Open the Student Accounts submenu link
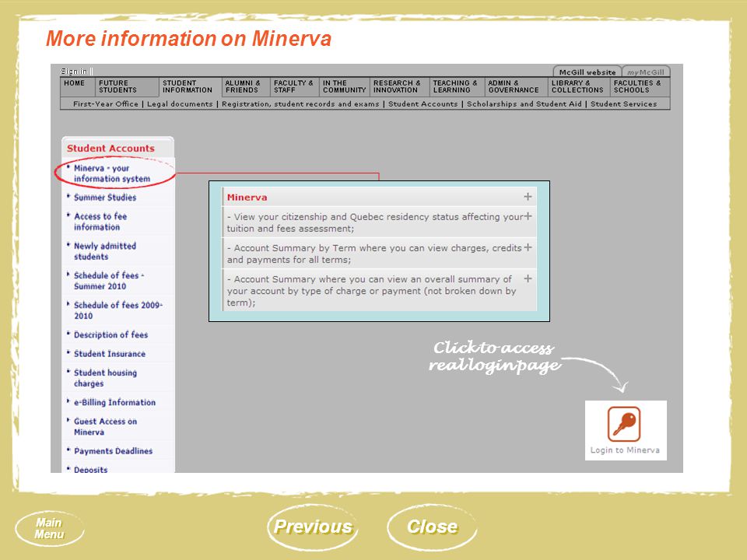This screenshot has height=560, width=747. point(423,103)
